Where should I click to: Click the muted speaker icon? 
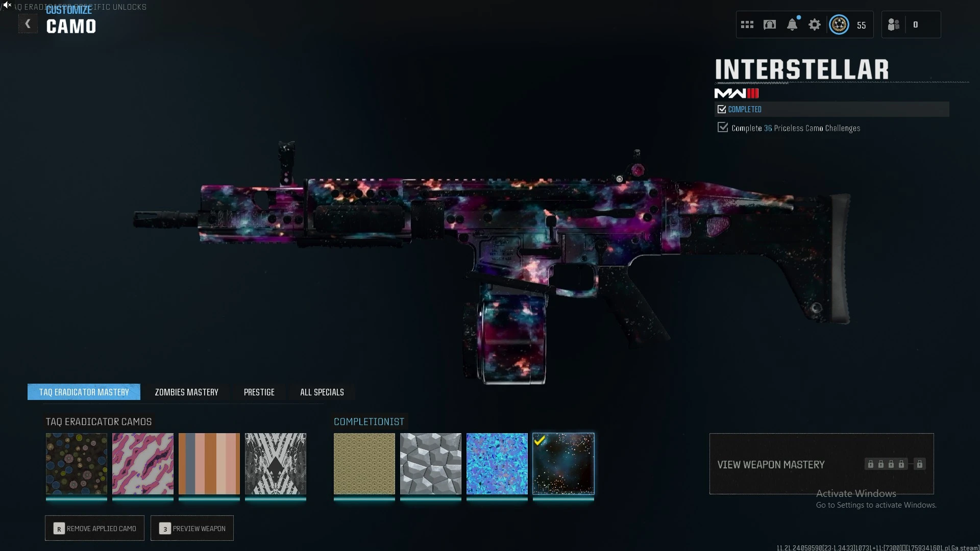click(x=7, y=5)
